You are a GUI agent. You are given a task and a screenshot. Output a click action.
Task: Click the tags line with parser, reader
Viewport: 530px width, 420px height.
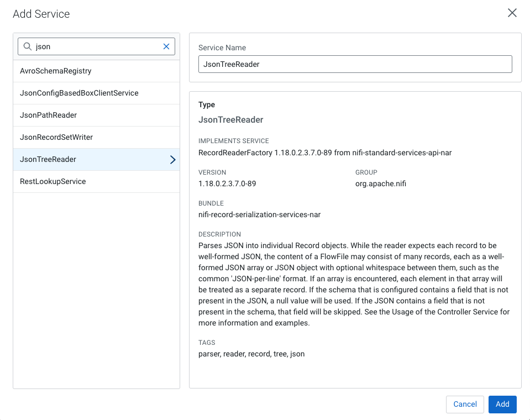coord(251,354)
